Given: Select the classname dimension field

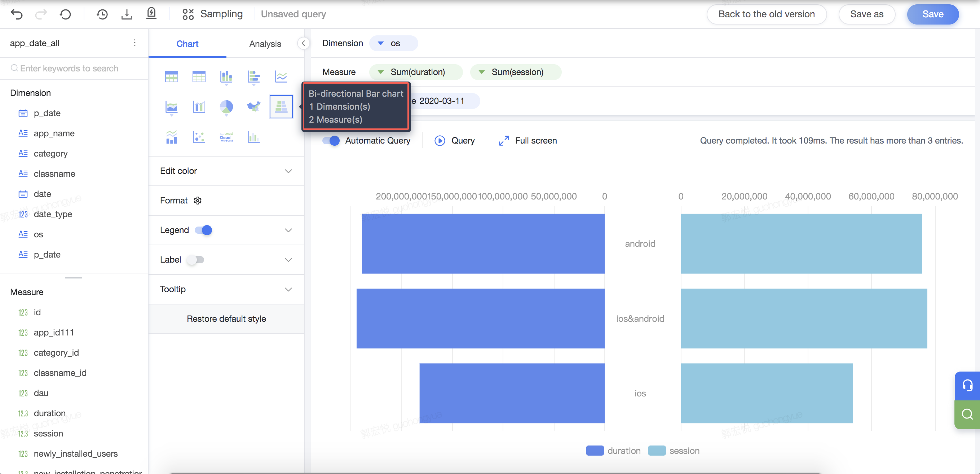Looking at the screenshot, I should tap(54, 174).
